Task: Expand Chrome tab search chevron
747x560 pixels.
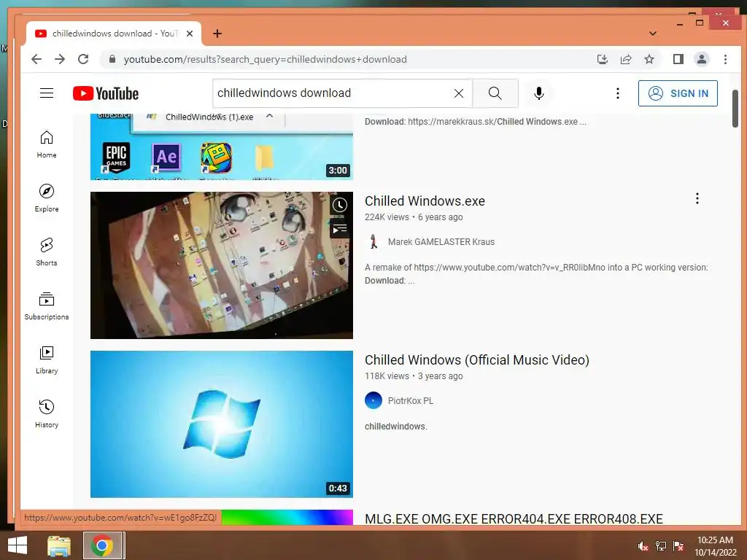Action: point(653,34)
